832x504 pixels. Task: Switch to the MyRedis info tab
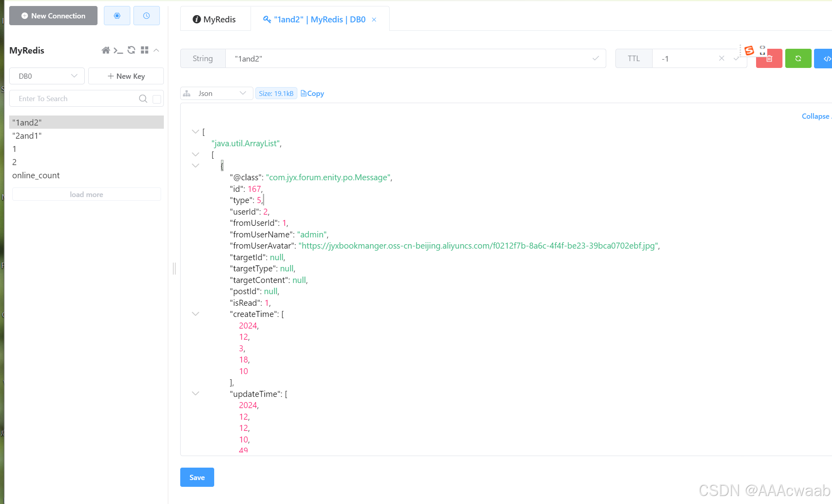tap(215, 19)
